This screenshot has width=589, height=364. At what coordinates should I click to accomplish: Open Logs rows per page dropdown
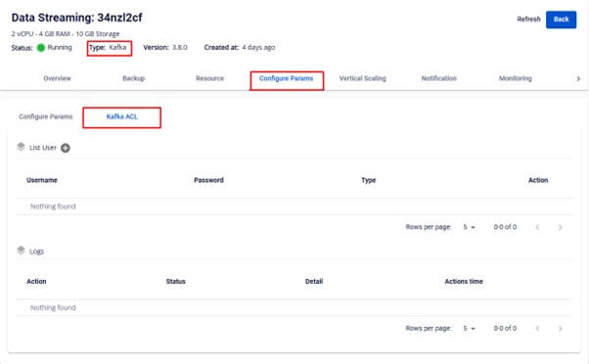pos(469,329)
